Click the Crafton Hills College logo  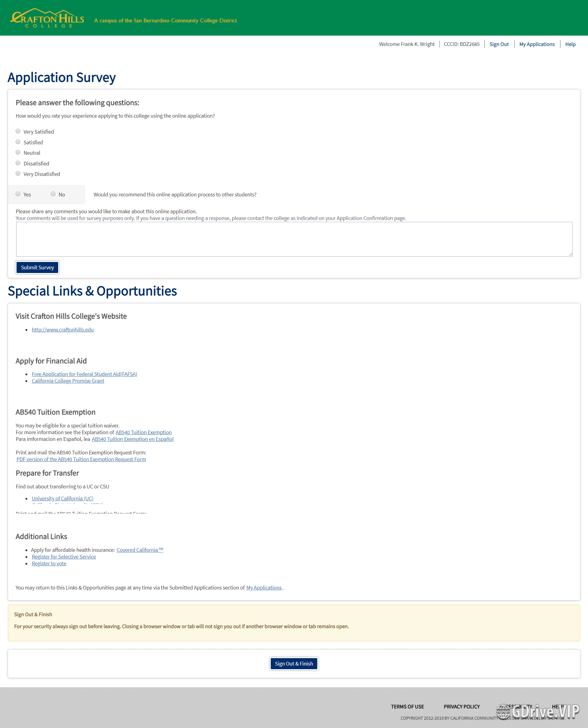click(42, 17)
